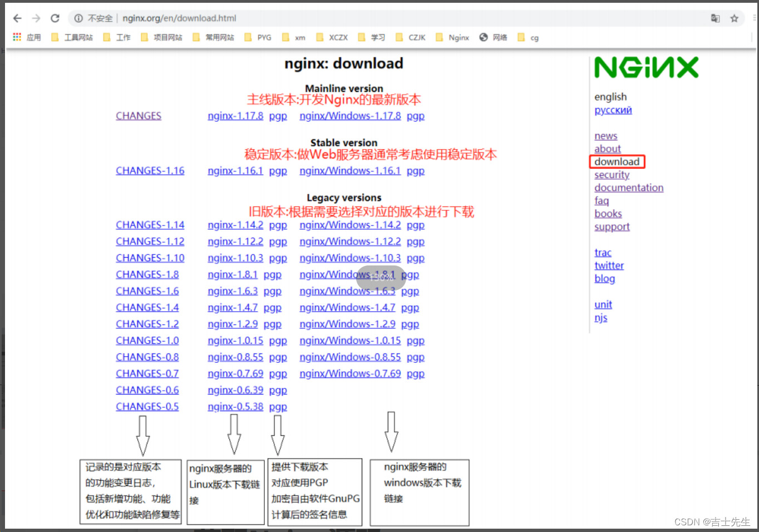Open the documentation page
This screenshot has height=532, width=759.
click(x=629, y=188)
